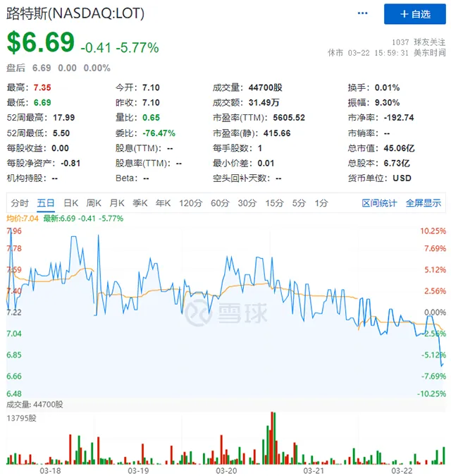451x476 pixels.
Task: Click the 52周最高 value 17.99
Action: coord(63,118)
